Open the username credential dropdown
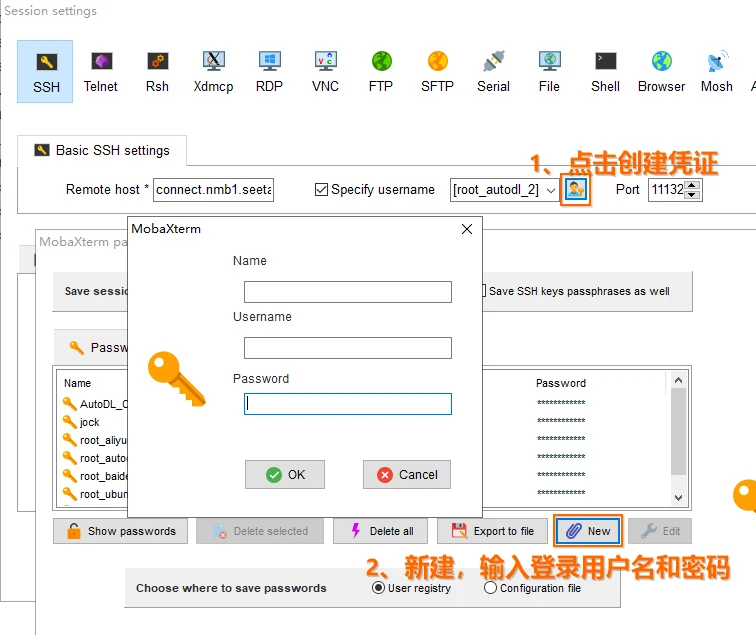 [x=551, y=190]
